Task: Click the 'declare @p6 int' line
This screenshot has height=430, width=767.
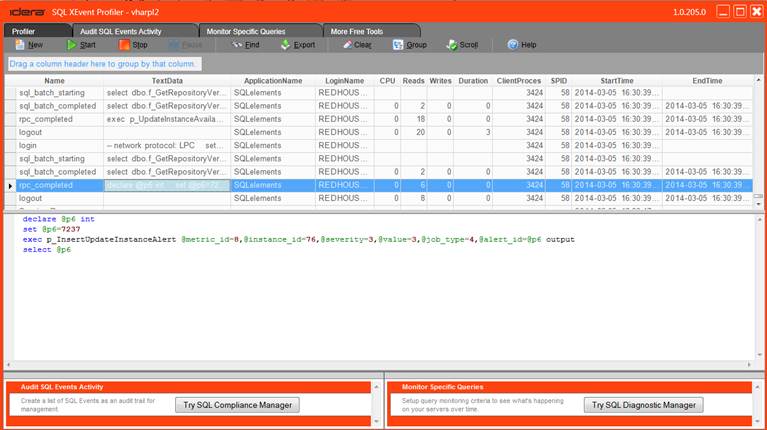Action: pyautogui.click(x=59, y=219)
